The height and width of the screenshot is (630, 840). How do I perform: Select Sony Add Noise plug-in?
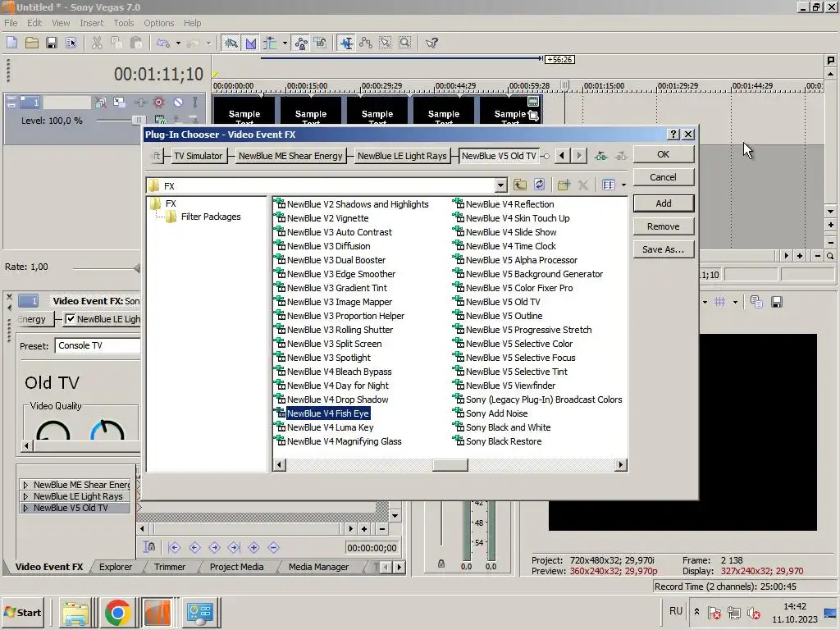(496, 413)
